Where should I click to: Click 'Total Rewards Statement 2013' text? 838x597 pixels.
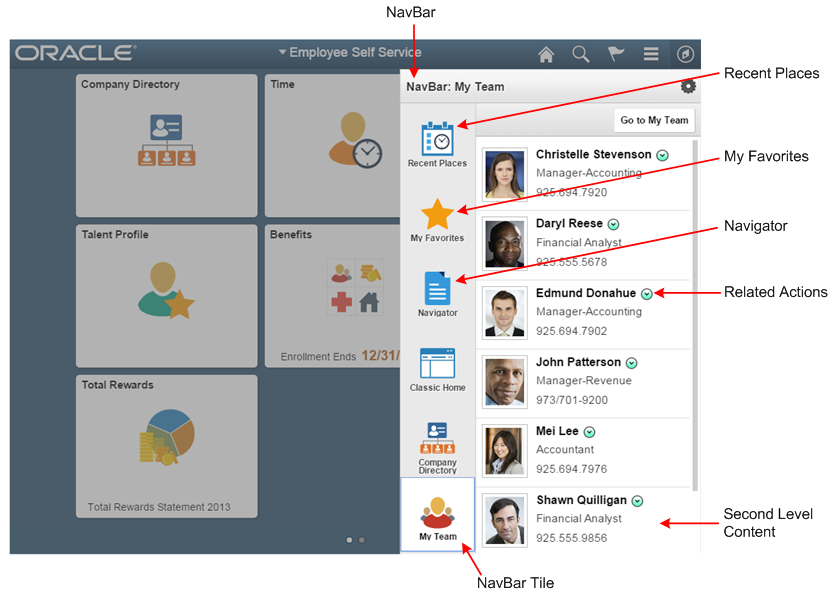point(159,507)
